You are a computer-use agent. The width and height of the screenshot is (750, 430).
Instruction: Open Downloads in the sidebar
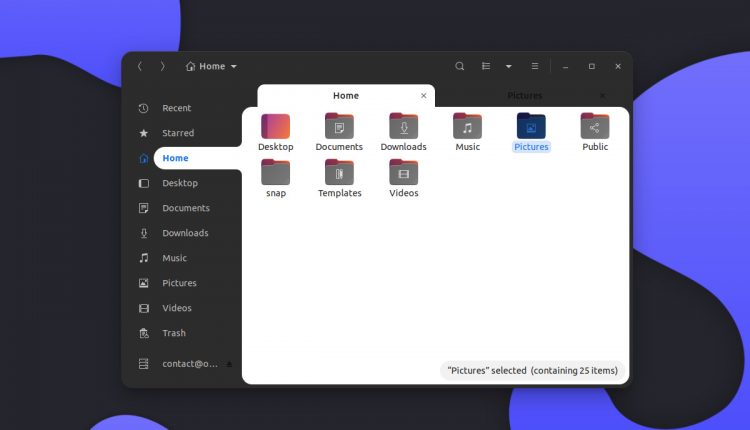(184, 233)
